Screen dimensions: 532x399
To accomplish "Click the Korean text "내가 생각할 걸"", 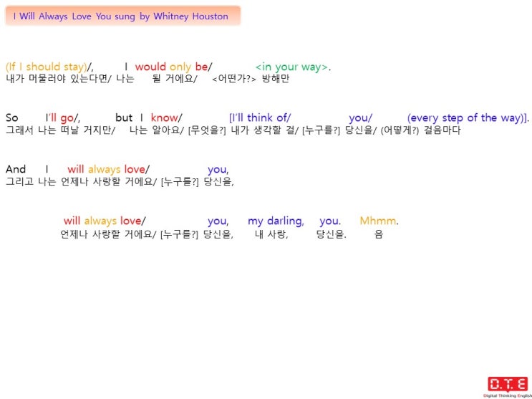I will [x=263, y=130].
